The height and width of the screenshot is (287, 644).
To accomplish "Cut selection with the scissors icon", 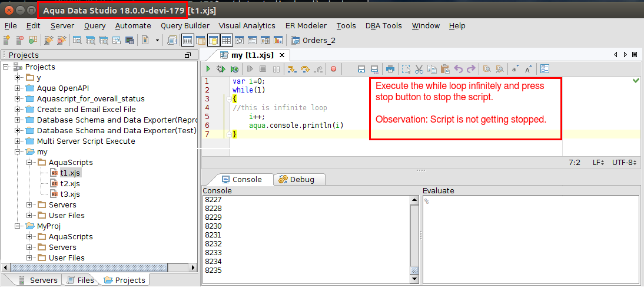I will pos(419,69).
